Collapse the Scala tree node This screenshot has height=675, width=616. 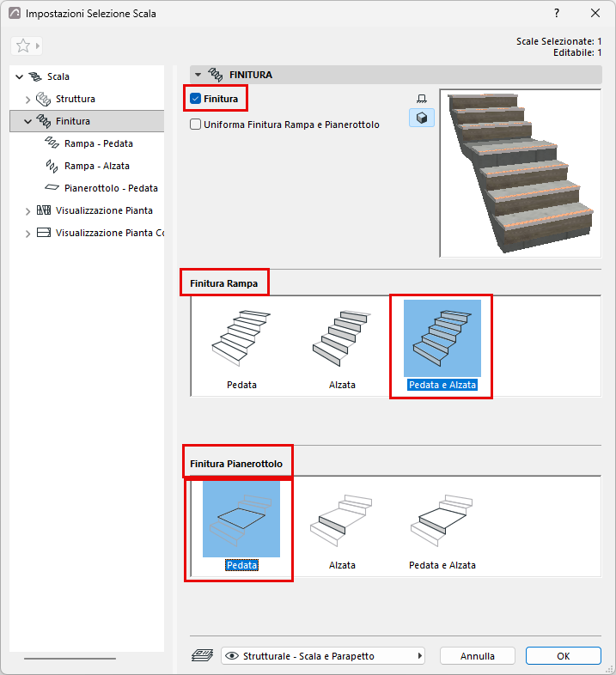click(20, 77)
